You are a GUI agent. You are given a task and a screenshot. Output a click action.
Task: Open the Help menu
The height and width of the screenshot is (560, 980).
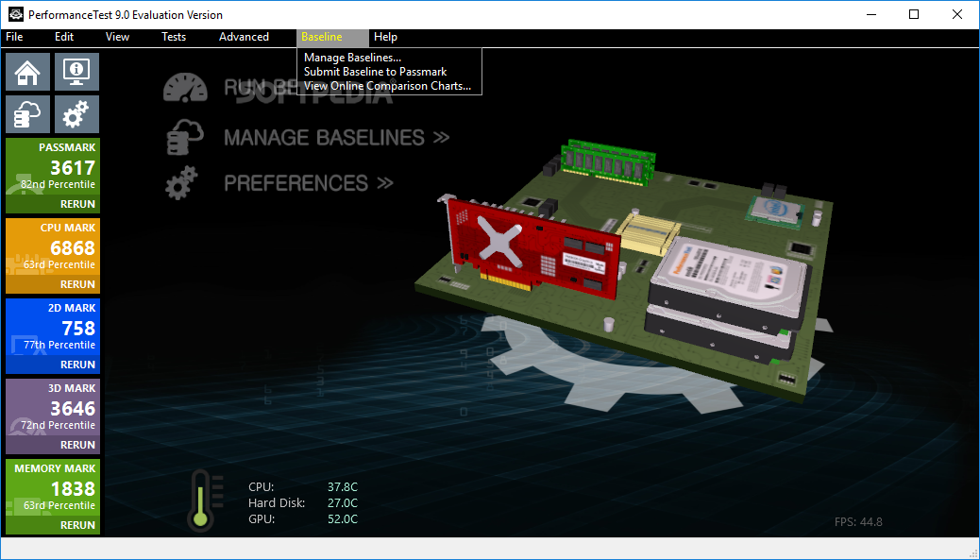click(385, 37)
